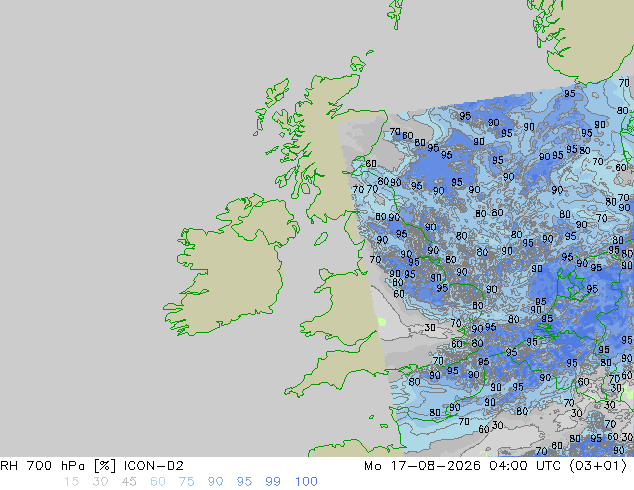
Task: Click the 30 contour label in gray area
Action: click(x=430, y=327)
